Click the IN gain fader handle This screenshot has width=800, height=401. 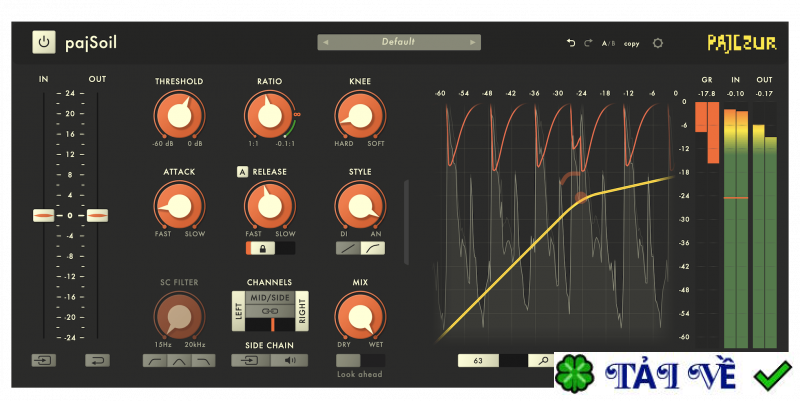click(x=44, y=215)
